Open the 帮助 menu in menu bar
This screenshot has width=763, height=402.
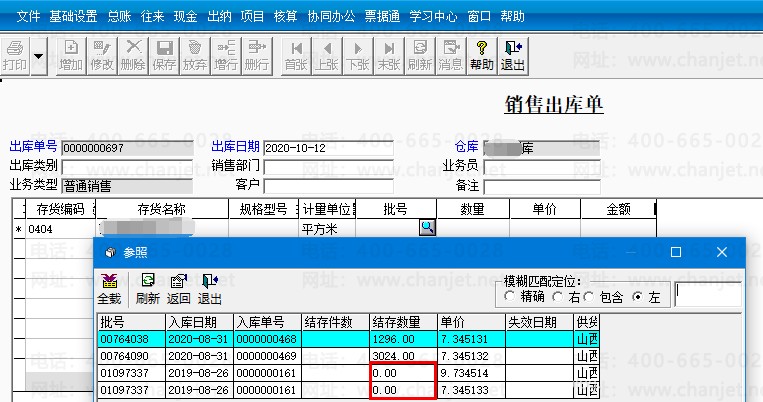pyautogui.click(x=512, y=17)
